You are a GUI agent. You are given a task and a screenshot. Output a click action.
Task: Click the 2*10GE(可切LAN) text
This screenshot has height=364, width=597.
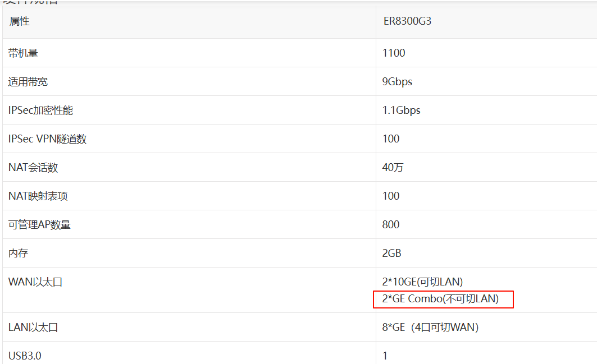click(x=422, y=282)
